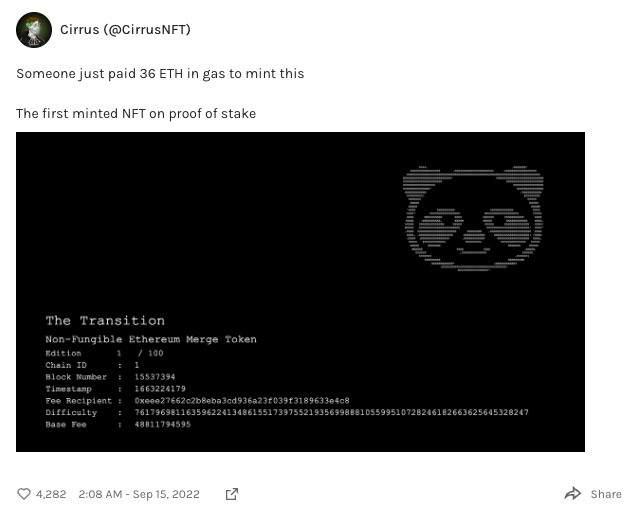Click the 'first minted NFT on proof of stake' line
This screenshot has height=511, width=632.
coord(136,114)
